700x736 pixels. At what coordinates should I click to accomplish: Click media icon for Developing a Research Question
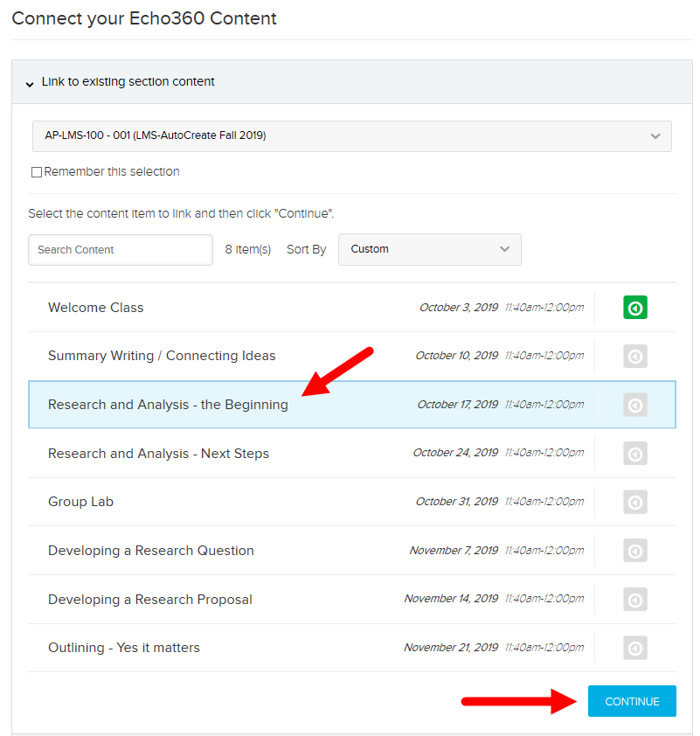(x=634, y=551)
